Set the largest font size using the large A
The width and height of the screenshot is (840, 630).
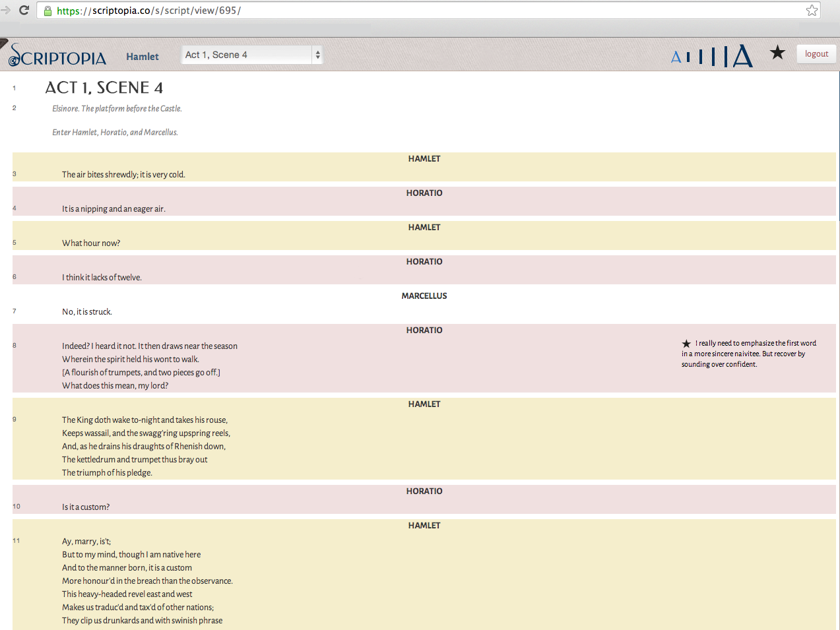click(x=742, y=55)
